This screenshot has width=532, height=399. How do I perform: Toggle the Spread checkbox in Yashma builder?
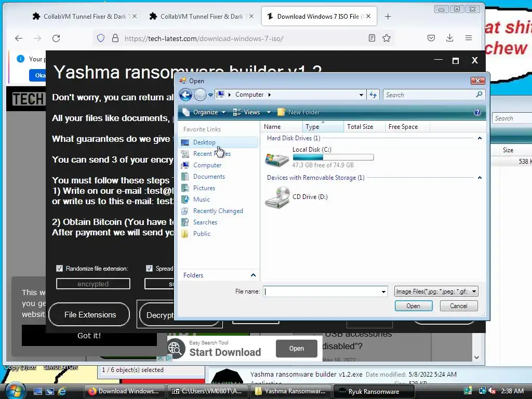click(149, 269)
